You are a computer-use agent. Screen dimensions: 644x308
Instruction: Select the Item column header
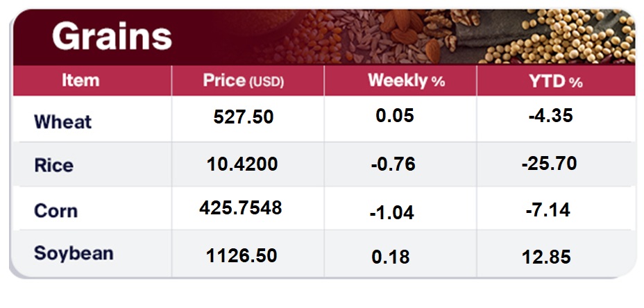(x=80, y=80)
